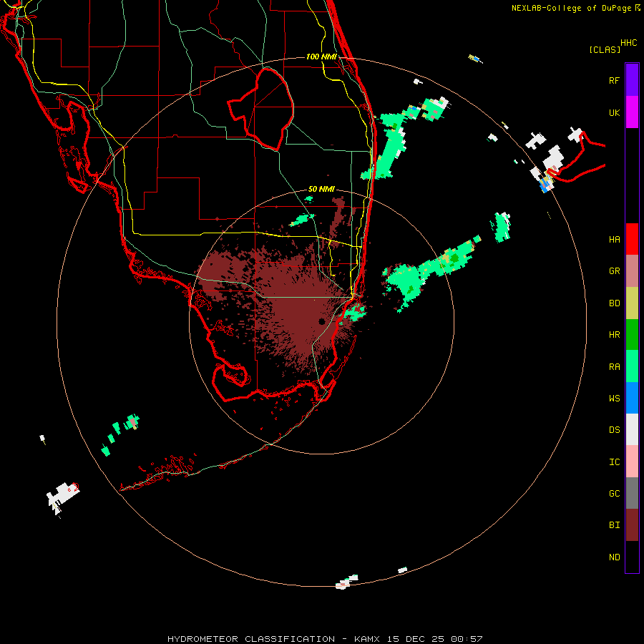The height and width of the screenshot is (644, 644).
Task: Click the BD legend label
Action: pos(614,303)
